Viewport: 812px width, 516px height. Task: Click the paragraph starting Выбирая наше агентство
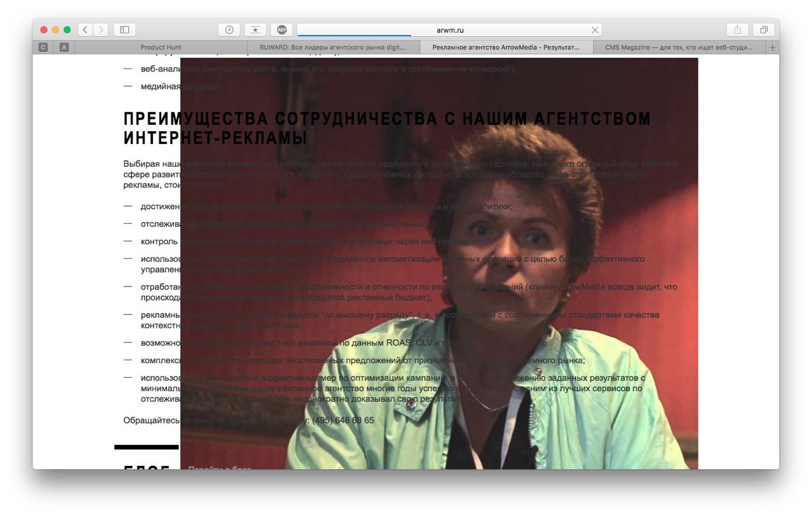click(401, 174)
